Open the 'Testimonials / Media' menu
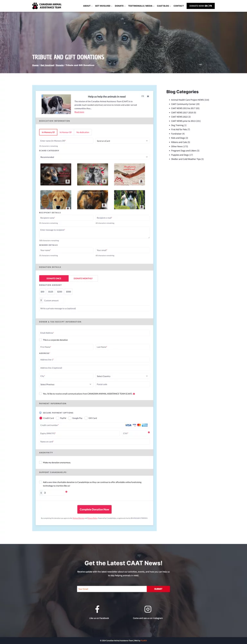Screen dimensions: 247x644 click(x=141, y=6)
